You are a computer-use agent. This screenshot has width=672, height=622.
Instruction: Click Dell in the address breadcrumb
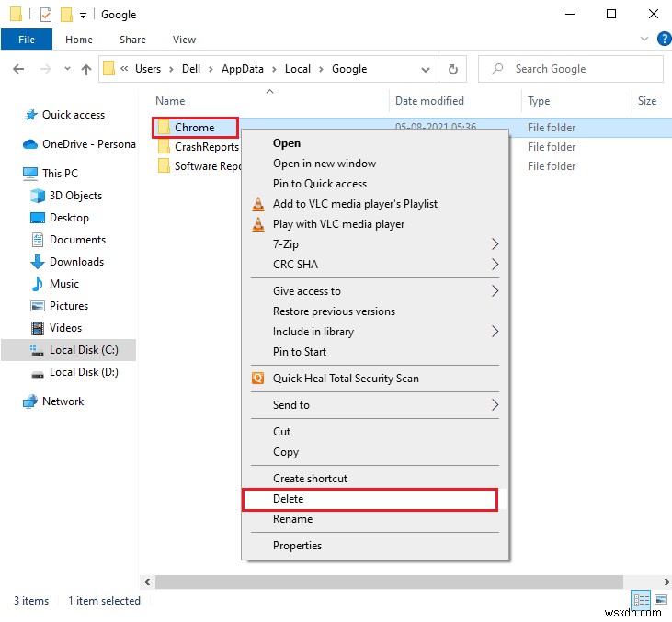191,69
